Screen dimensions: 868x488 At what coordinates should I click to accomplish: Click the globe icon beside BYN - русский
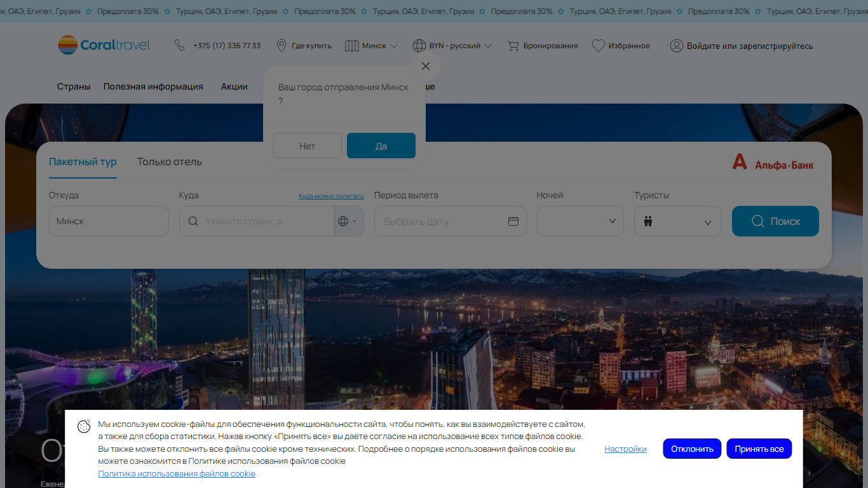click(x=419, y=46)
